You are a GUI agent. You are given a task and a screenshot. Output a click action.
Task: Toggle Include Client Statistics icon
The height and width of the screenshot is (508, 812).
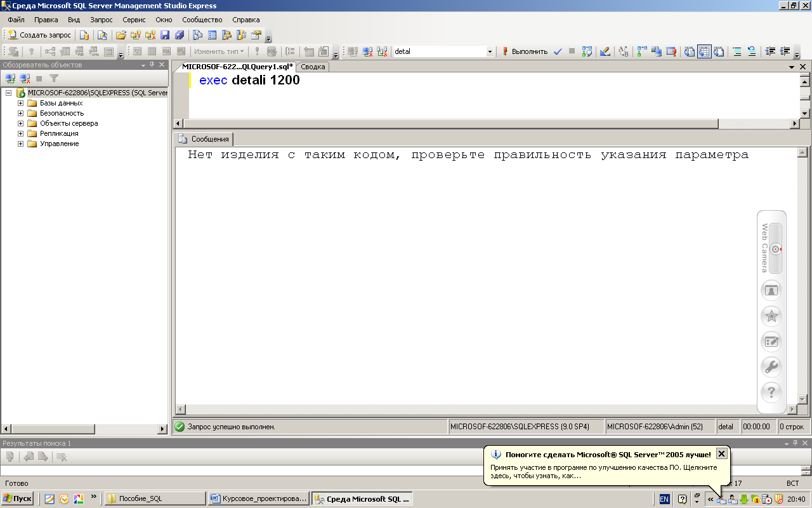[657, 51]
